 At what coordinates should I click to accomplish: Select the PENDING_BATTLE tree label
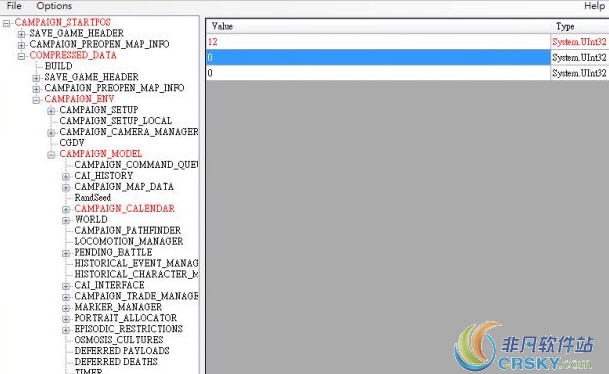[x=113, y=252]
